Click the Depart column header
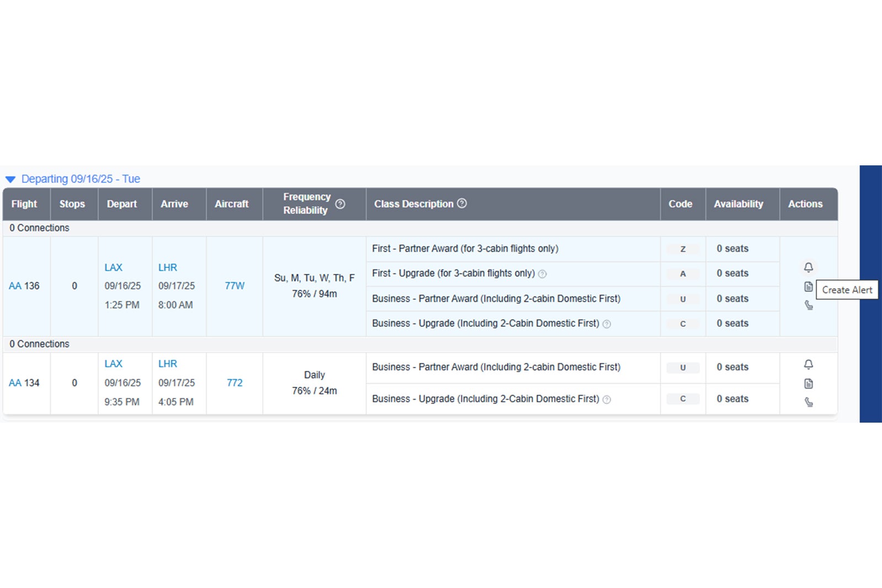Screen dimensions: 882x588 coord(122,204)
